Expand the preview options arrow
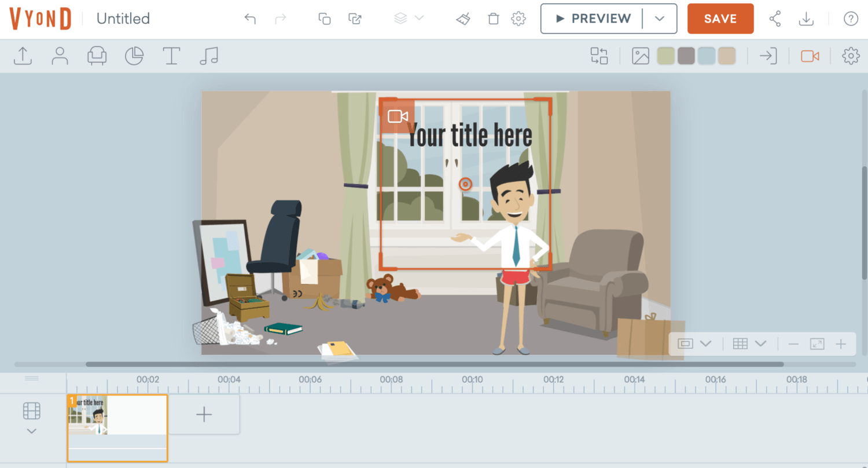 [x=660, y=19]
